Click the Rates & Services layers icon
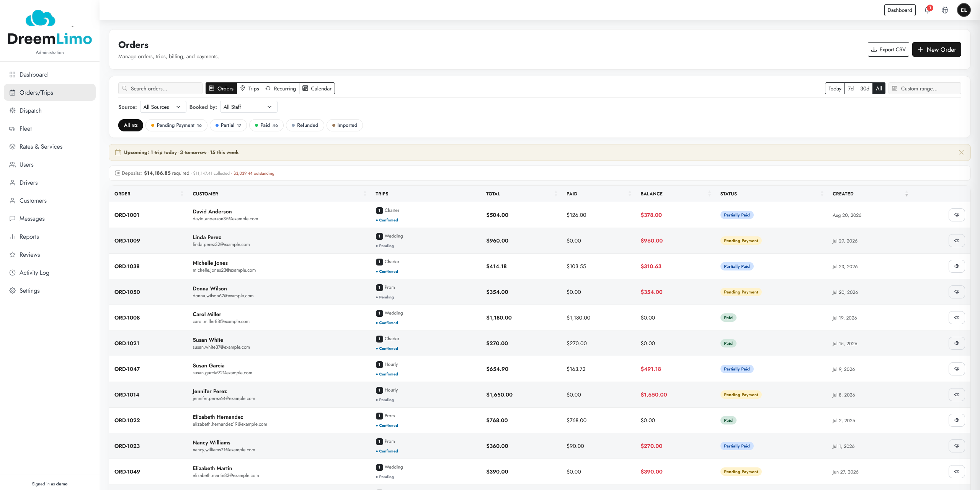Screen dimensions: 980x490 12,147
